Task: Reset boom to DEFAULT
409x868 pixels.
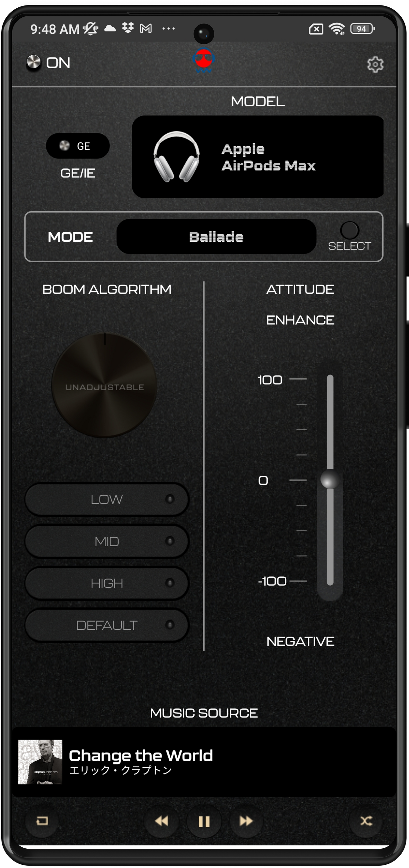Action: point(107,625)
